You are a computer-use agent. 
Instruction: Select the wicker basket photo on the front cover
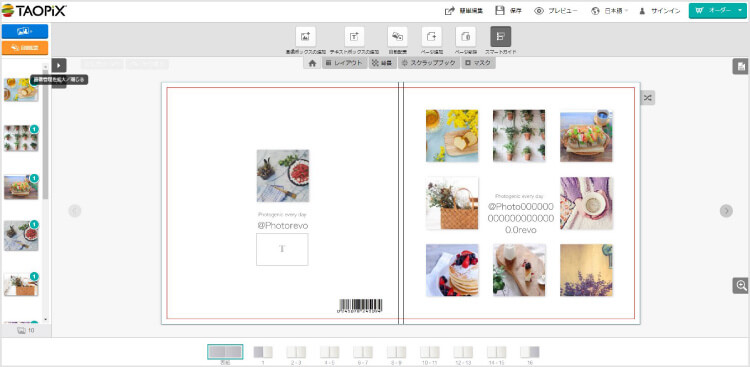452,203
